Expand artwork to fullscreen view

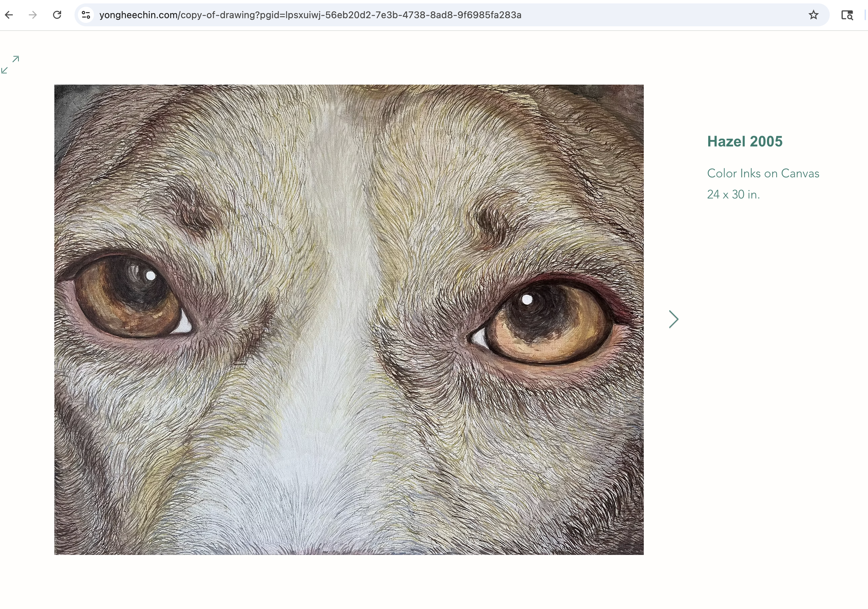(10, 65)
